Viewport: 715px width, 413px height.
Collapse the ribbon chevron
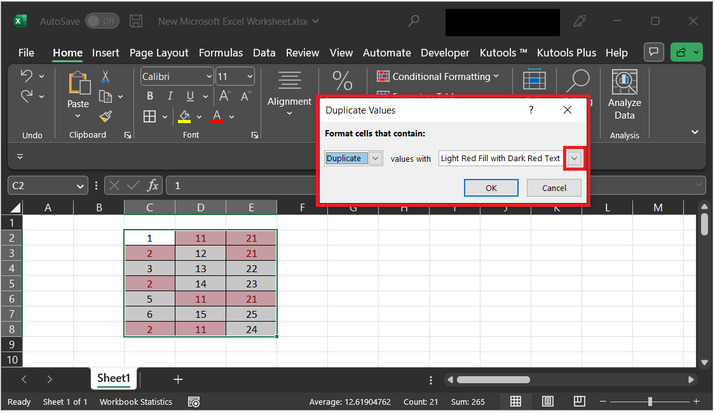point(694,132)
